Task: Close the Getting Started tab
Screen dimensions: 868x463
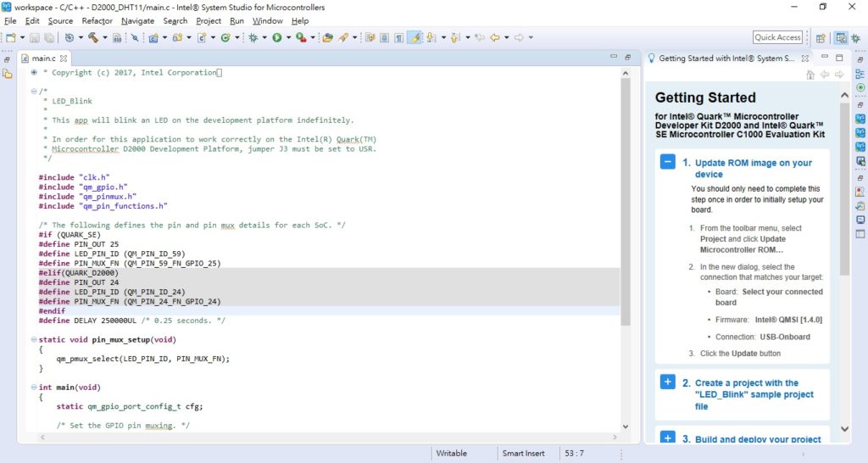Action: 805,59
